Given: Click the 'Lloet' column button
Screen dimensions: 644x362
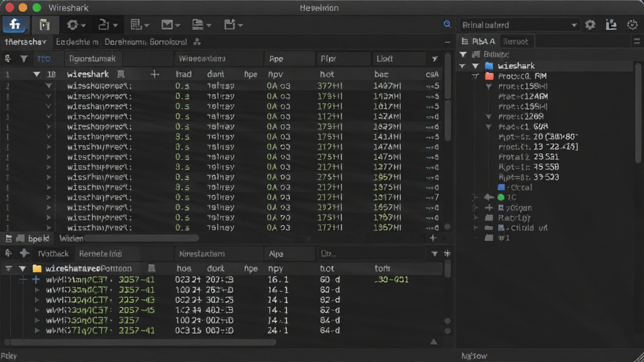Looking at the screenshot, I should [x=398, y=58].
